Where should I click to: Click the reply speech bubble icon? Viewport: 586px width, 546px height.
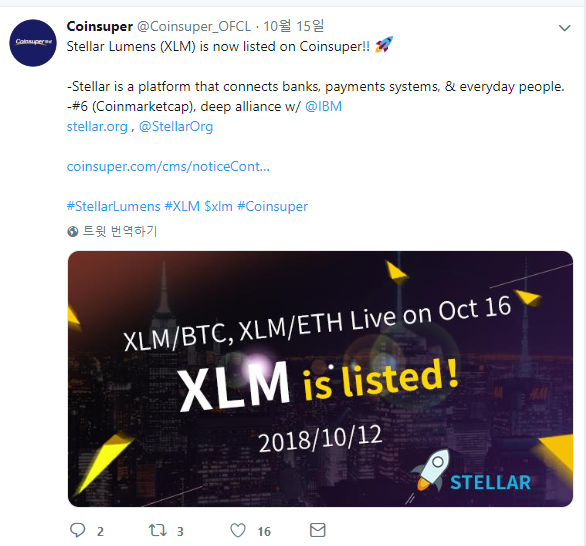(78, 530)
